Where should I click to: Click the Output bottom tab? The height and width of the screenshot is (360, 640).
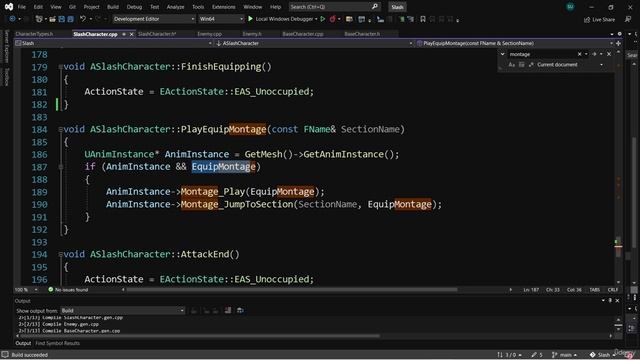click(23, 343)
